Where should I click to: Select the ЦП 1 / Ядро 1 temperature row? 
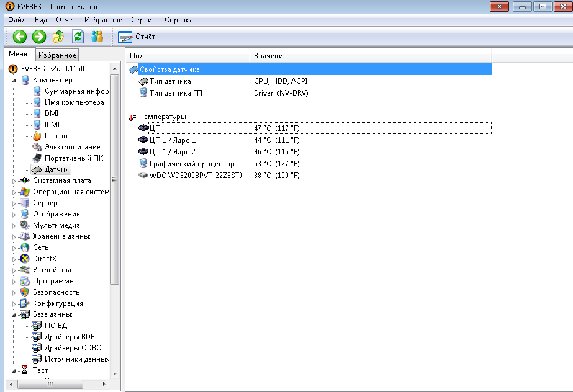(x=310, y=140)
